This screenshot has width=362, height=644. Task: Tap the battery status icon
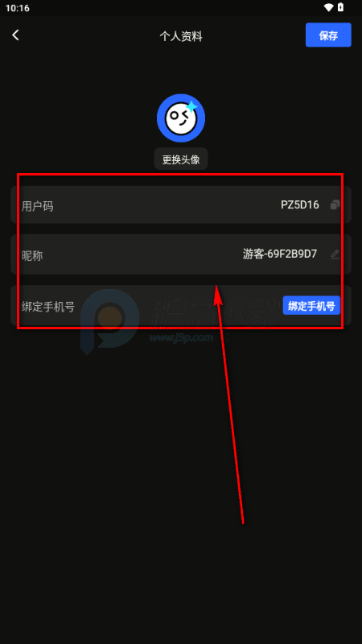coord(340,8)
